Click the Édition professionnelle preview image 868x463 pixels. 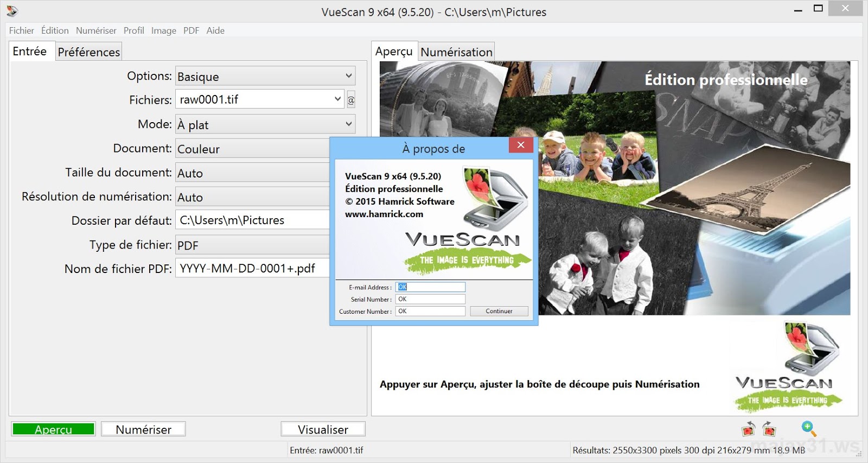point(615,188)
